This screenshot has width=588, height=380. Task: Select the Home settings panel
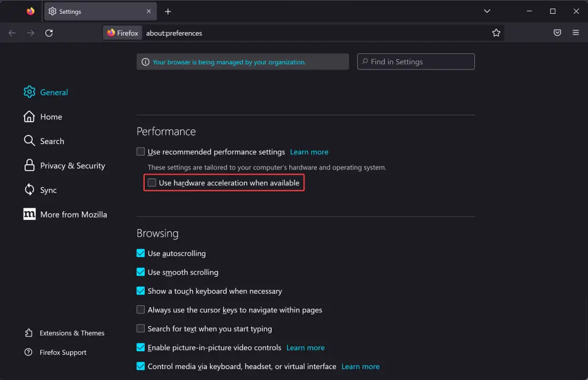51,117
